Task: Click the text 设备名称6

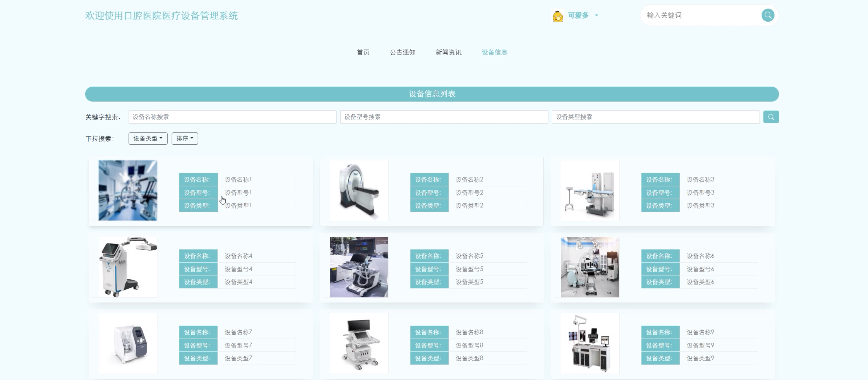Action: pos(700,256)
